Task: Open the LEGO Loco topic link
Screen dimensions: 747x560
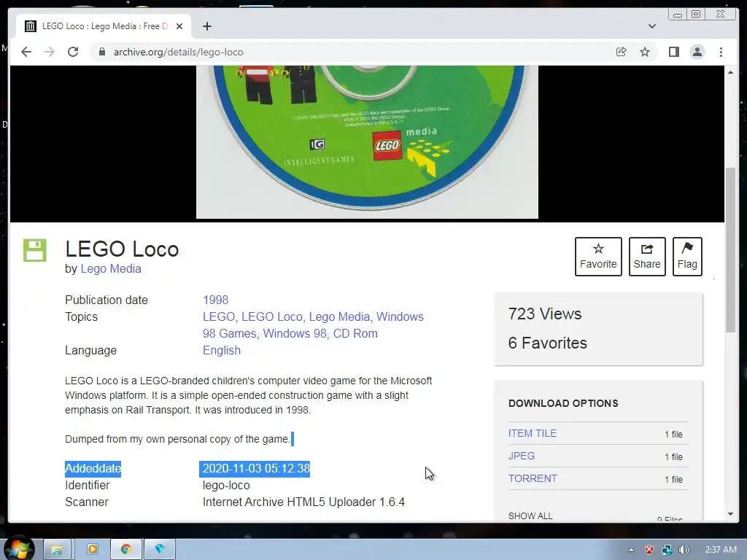Action: point(271,316)
